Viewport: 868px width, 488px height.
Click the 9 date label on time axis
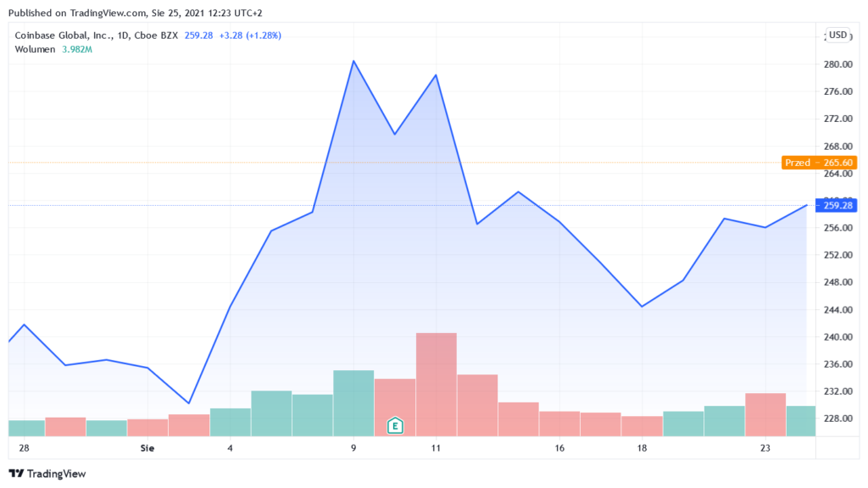pos(353,448)
